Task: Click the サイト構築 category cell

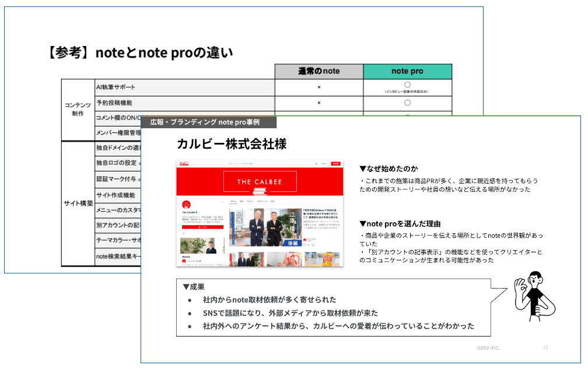Action: pos(78,203)
